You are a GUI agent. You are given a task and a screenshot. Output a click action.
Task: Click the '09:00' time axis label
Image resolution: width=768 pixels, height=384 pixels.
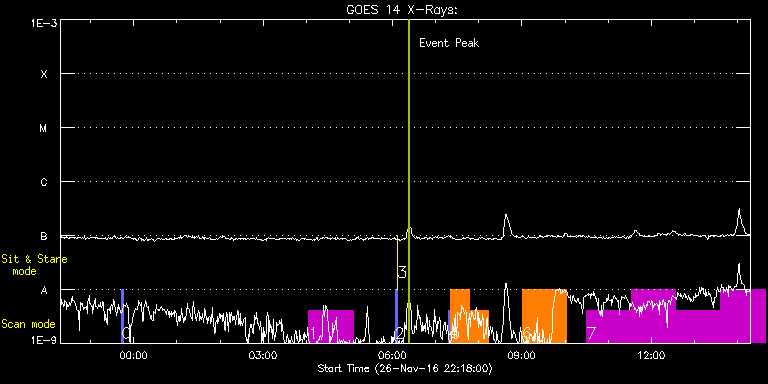tap(523, 355)
